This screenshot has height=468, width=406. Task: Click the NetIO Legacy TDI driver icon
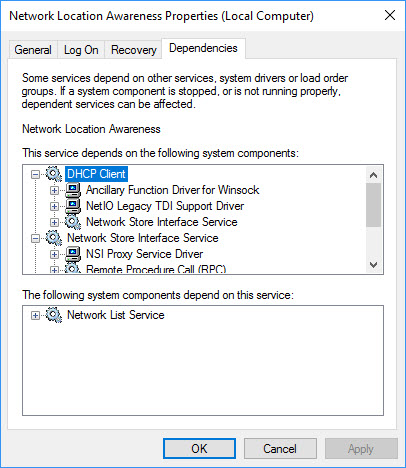tap(73, 206)
